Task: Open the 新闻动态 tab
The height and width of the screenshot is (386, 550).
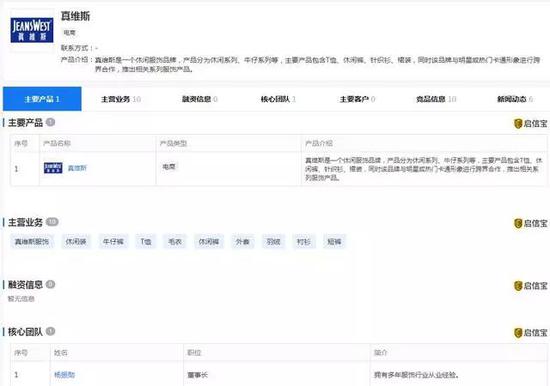Action: (x=515, y=99)
